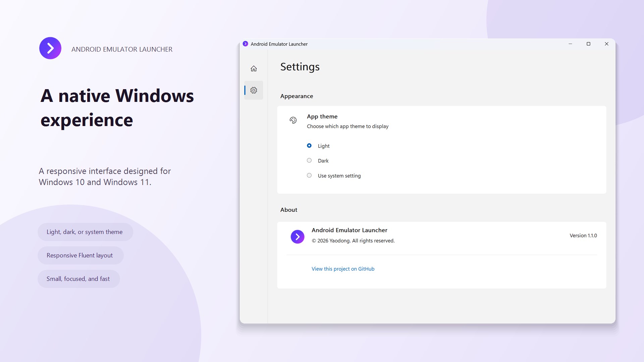
Task: Click 'Light, dark, or system theme' pill
Action: tap(85, 232)
